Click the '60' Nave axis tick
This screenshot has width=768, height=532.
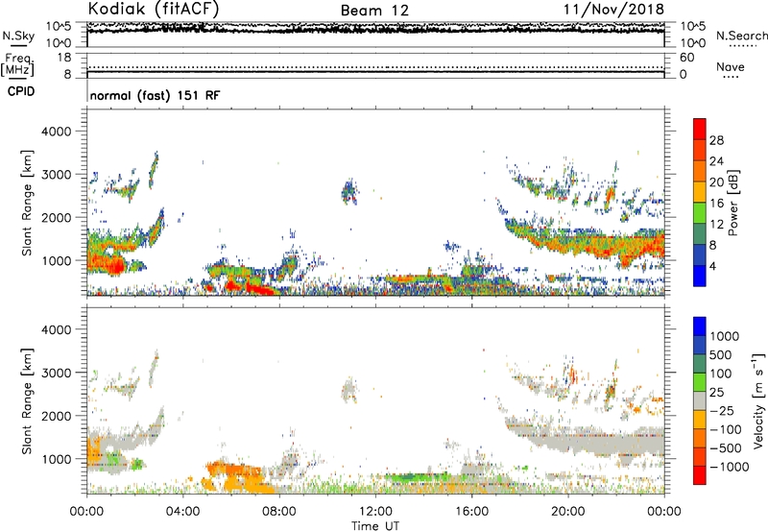(x=686, y=58)
